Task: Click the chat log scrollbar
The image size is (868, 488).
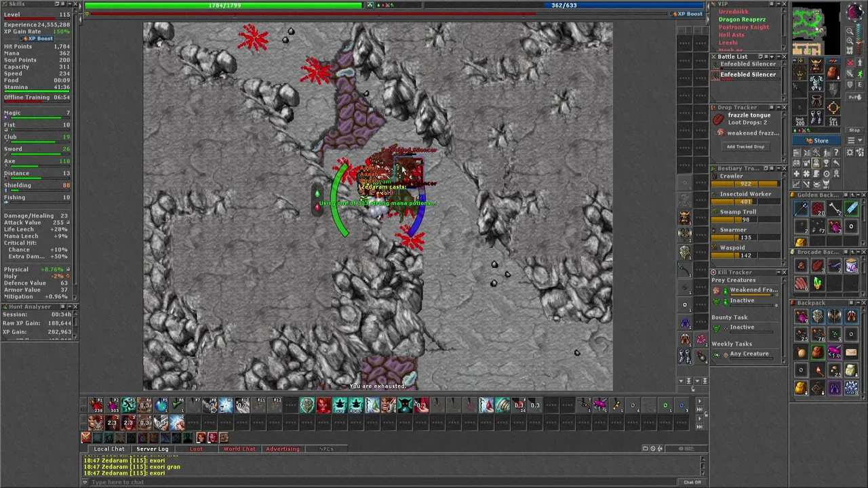Action: pyautogui.click(x=703, y=466)
